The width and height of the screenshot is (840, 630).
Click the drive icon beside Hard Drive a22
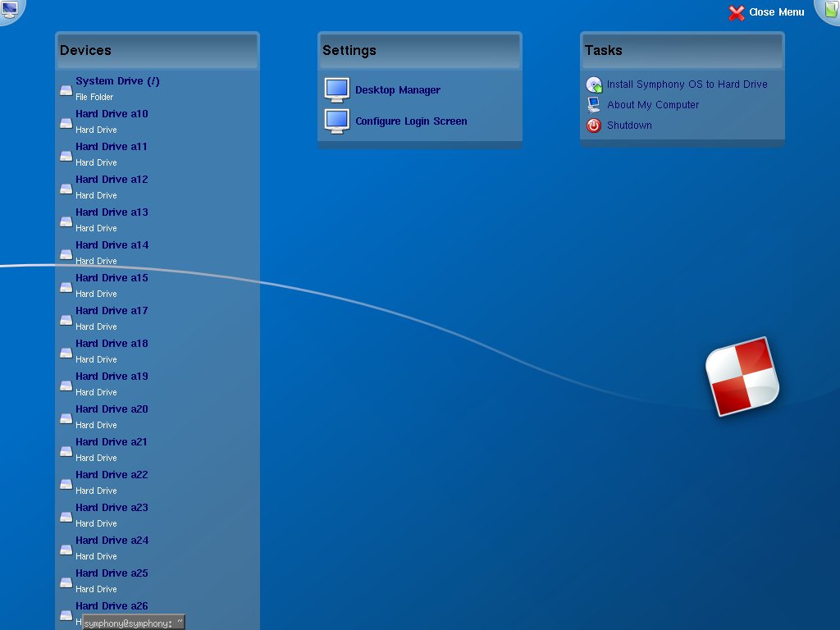tap(66, 484)
